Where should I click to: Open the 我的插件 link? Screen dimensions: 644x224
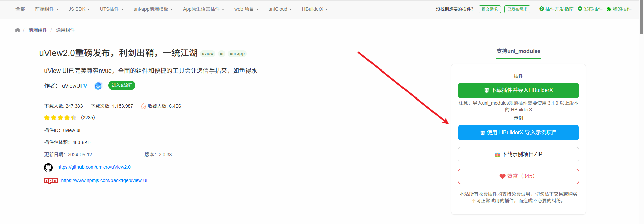[622, 9]
